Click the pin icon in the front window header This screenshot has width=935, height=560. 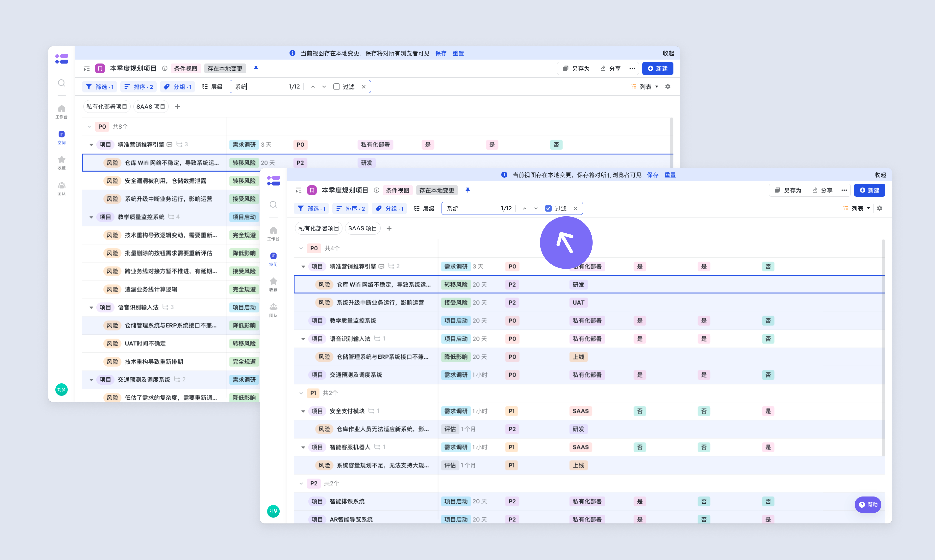(x=468, y=190)
